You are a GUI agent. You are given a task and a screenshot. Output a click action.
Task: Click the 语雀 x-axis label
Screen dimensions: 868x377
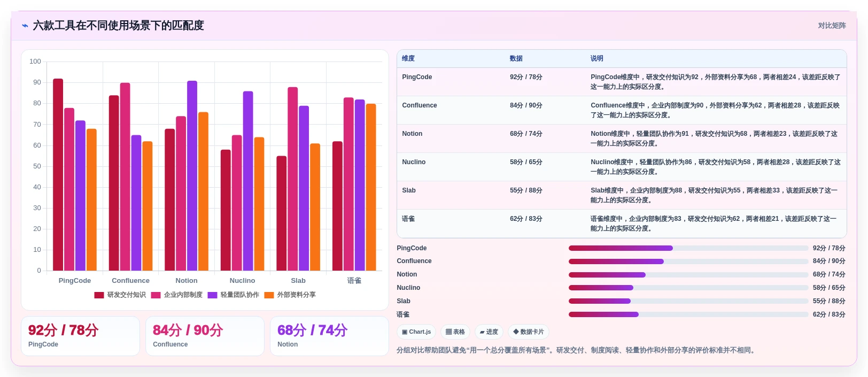[x=354, y=281]
